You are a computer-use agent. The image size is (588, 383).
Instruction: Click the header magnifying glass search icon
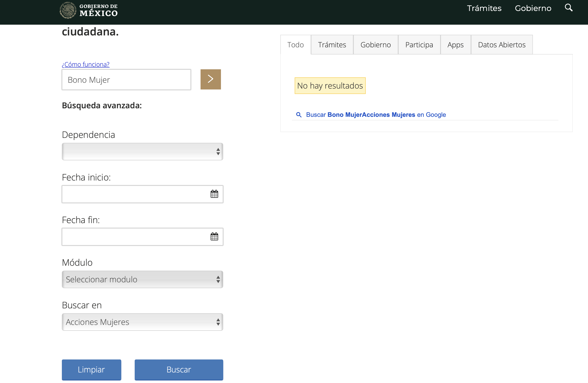tap(569, 8)
